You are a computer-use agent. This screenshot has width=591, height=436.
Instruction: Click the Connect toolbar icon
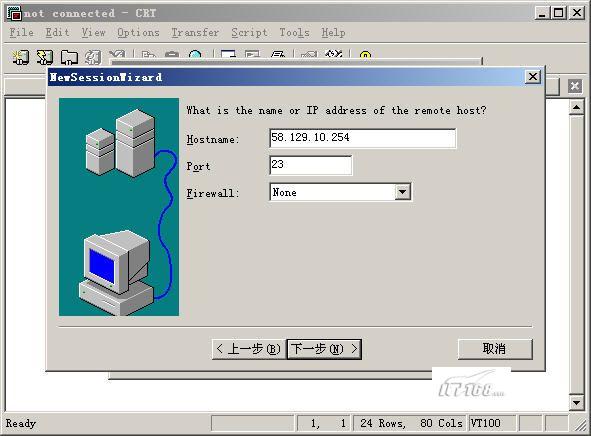click(x=20, y=57)
